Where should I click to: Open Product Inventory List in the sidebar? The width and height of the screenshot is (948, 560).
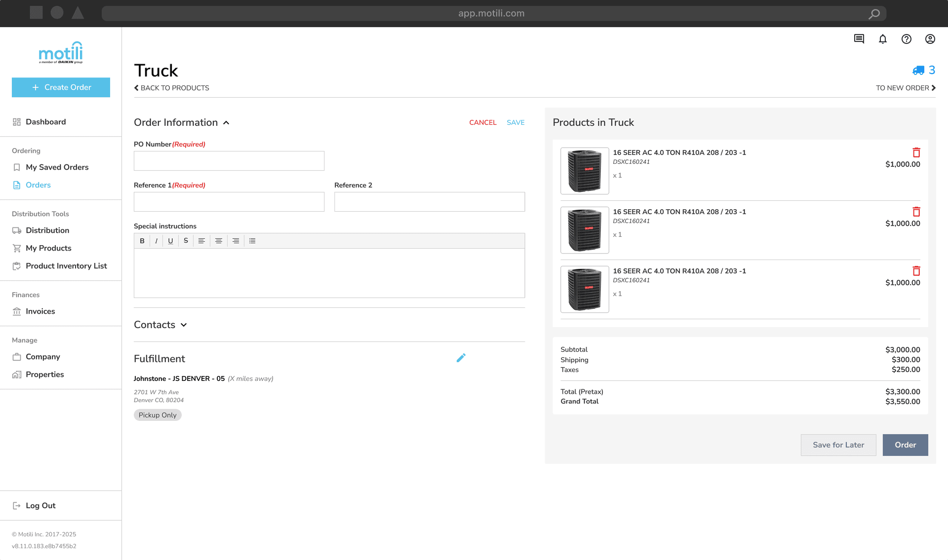(x=66, y=266)
